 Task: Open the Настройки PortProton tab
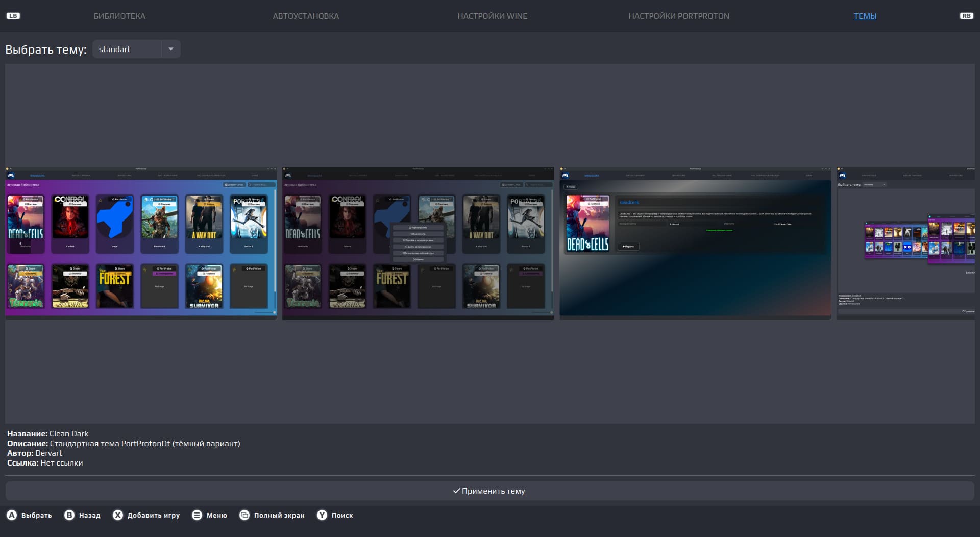tap(678, 16)
